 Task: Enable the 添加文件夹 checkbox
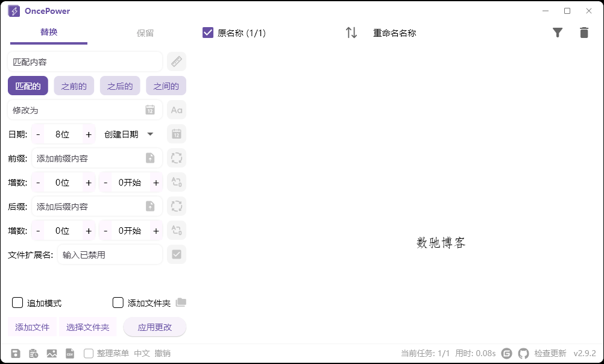118,303
